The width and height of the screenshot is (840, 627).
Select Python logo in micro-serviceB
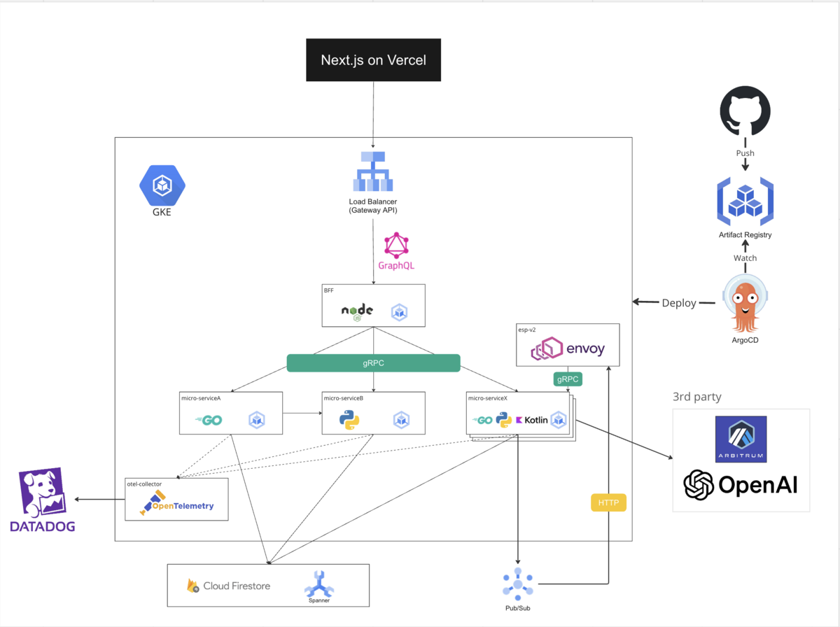349,420
